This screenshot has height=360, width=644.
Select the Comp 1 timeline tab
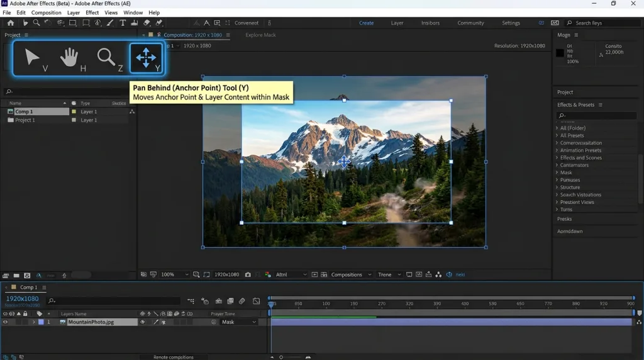tap(28, 287)
